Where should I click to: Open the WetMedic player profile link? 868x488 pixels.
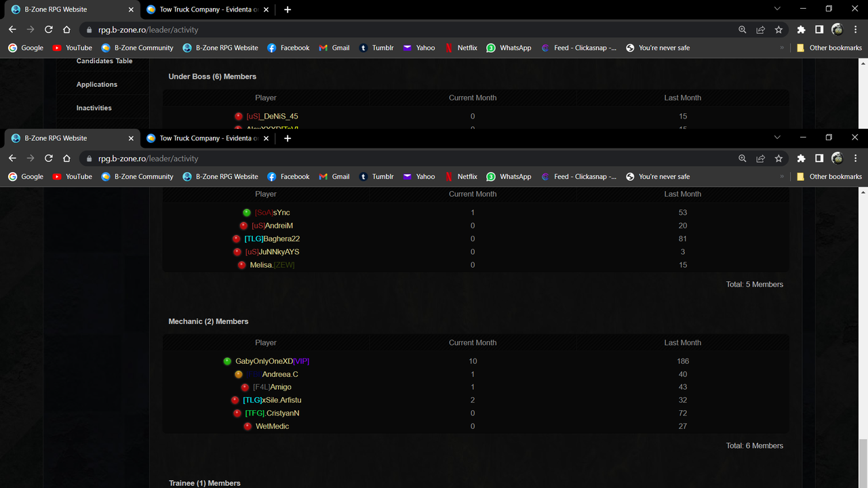pos(273,426)
